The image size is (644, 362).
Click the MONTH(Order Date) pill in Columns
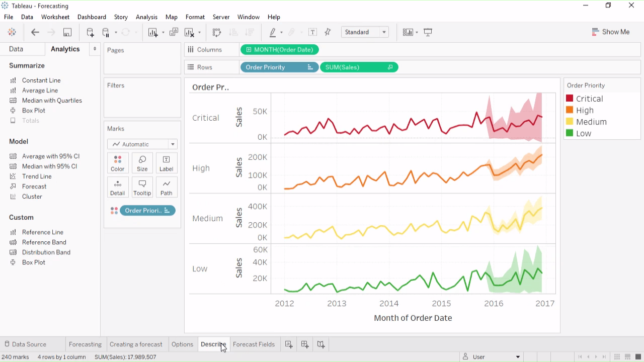[x=279, y=50]
